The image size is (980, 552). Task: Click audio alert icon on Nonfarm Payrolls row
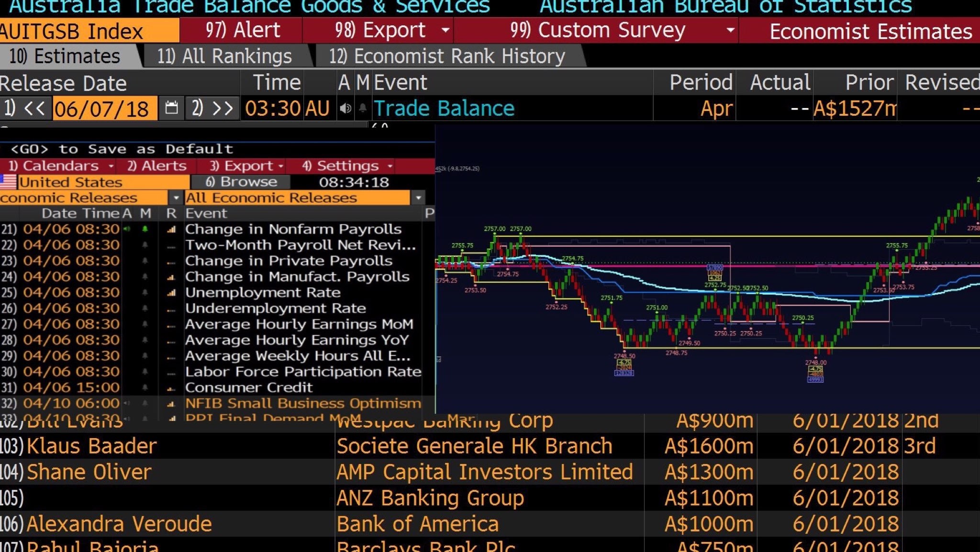click(127, 229)
